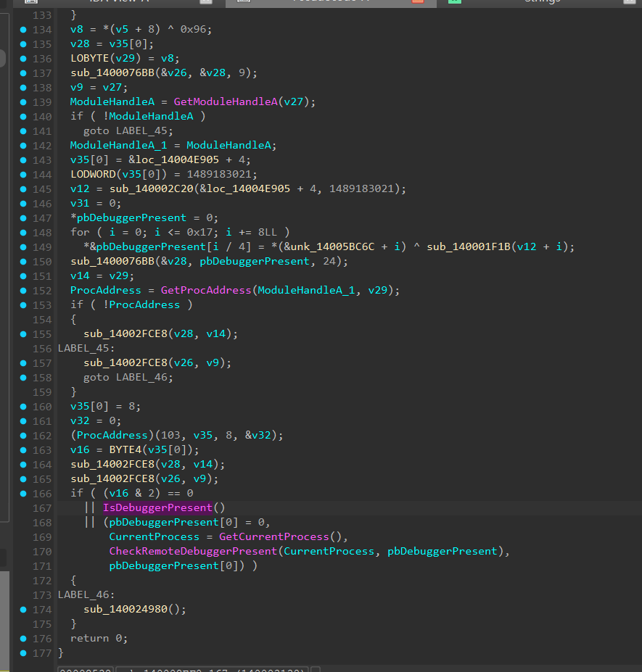Select sub_140001F1B in the for loop
The height and width of the screenshot is (672, 642).
[x=469, y=247]
